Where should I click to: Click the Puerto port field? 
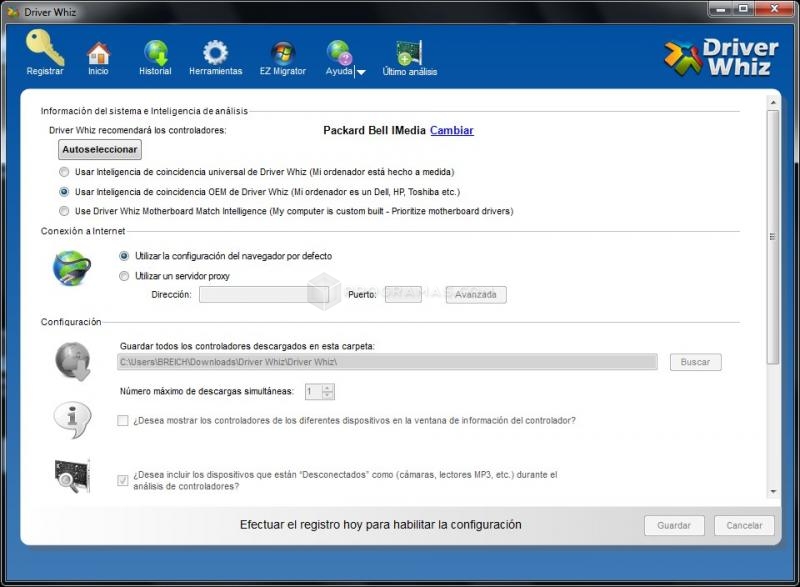tap(403, 294)
